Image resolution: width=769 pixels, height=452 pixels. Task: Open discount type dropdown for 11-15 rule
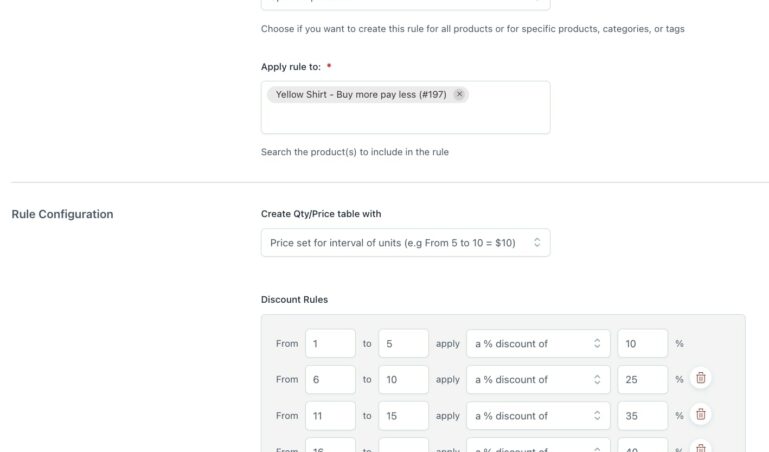pyautogui.click(x=538, y=415)
